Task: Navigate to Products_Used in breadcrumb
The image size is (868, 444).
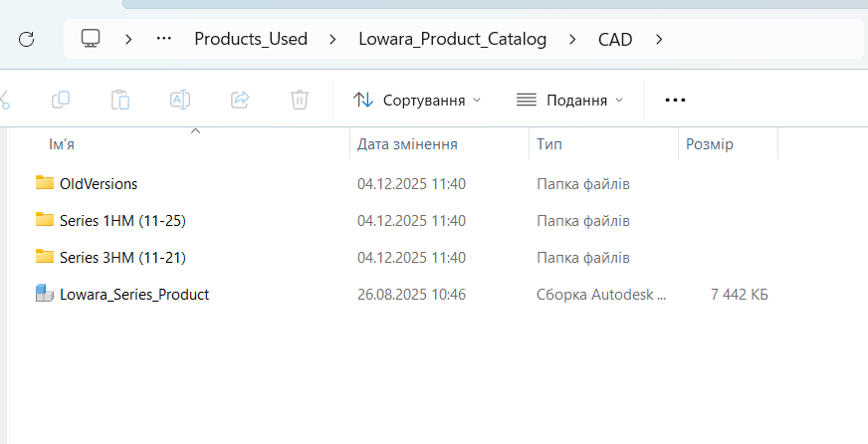Action: [x=251, y=39]
